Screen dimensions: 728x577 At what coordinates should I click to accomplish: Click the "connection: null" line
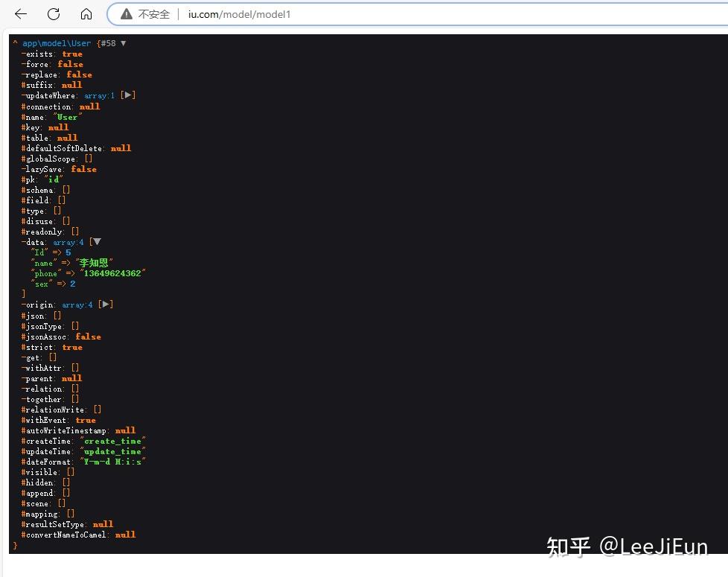[x=60, y=106]
